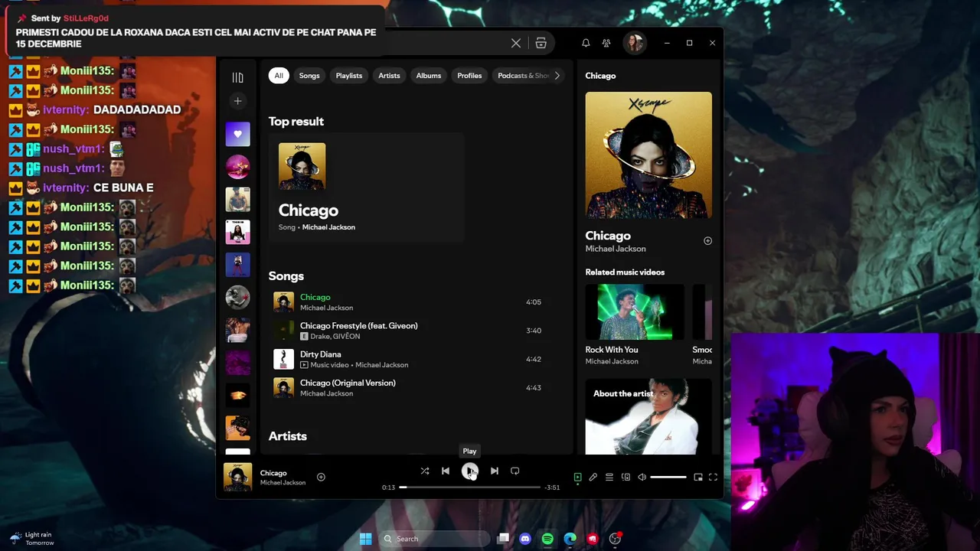Viewport: 980px width, 551px height.
Task: Open the miniplayer icon
Action: pyautogui.click(x=698, y=477)
